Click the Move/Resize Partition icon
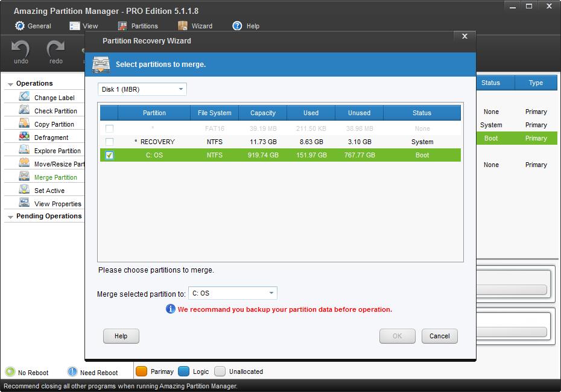Screen dimensions: 561x392 click(x=24, y=163)
